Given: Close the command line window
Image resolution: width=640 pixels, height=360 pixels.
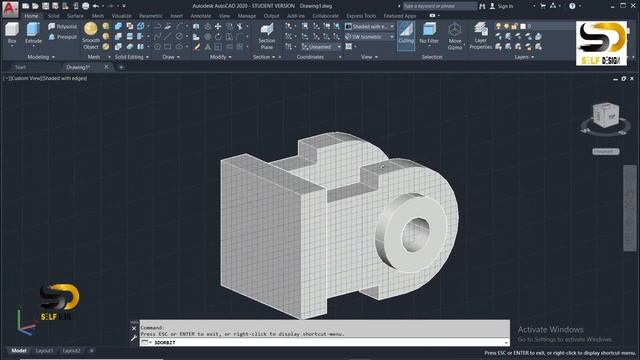Looking at the screenshot, I should [x=134, y=328].
